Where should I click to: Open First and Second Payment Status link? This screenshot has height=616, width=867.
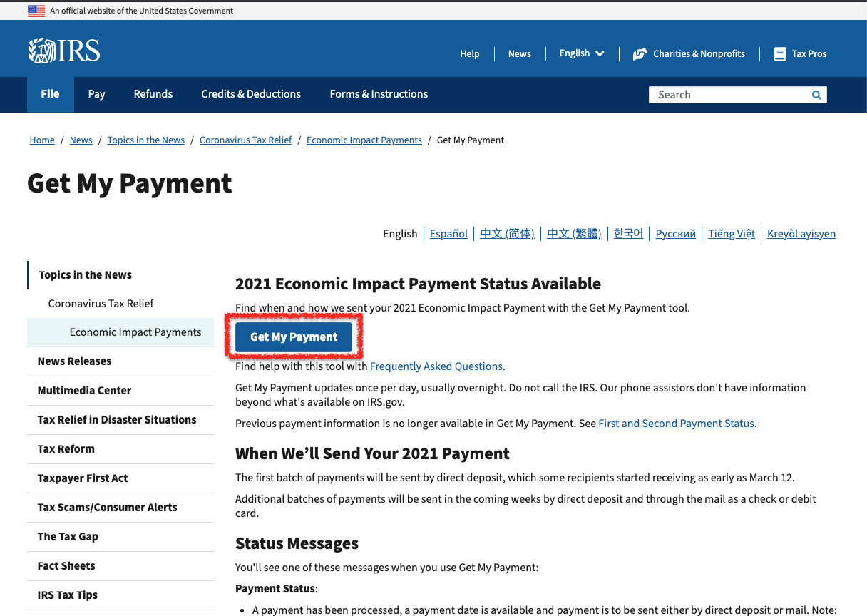pyautogui.click(x=676, y=423)
